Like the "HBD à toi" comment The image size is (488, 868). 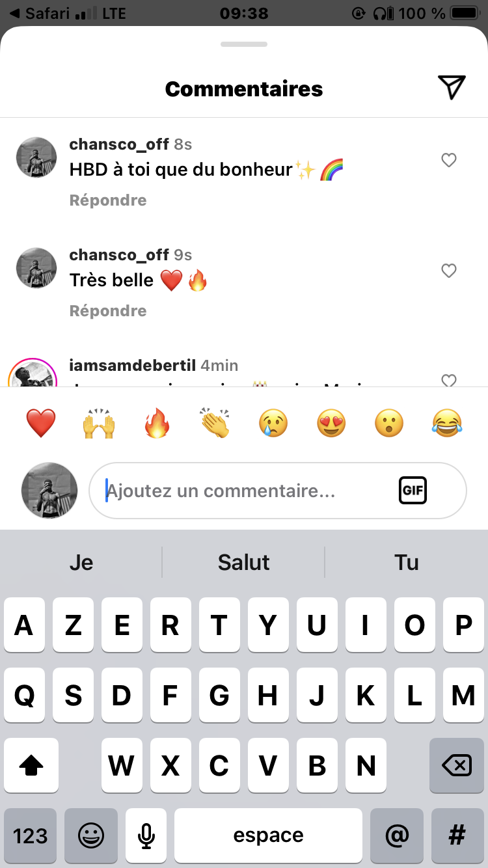coord(449,160)
